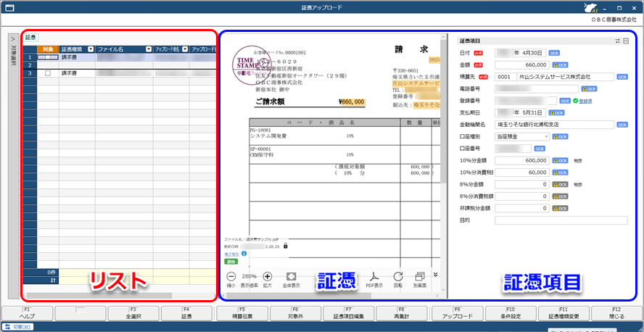Toggle the 対象 cell in row 1

click(x=48, y=57)
